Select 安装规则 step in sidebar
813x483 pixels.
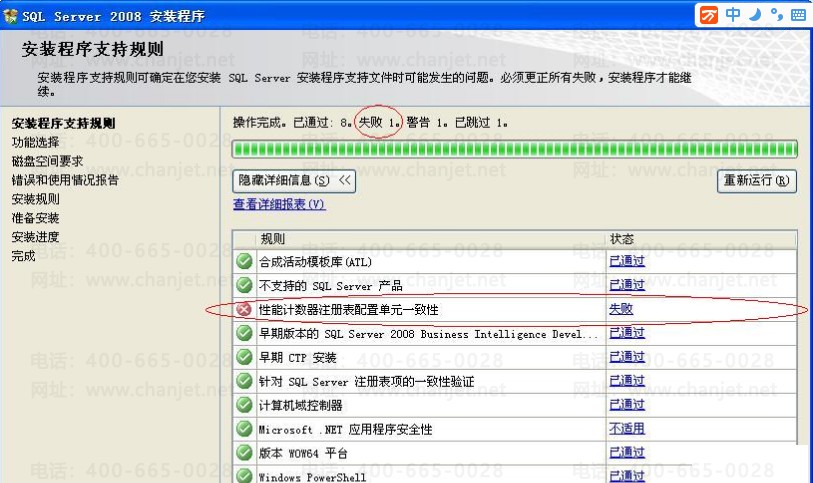(x=35, y=199)
